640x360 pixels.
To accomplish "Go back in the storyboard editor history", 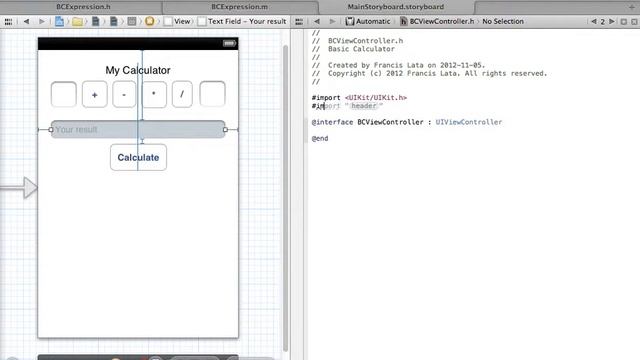I will [26, 22].
